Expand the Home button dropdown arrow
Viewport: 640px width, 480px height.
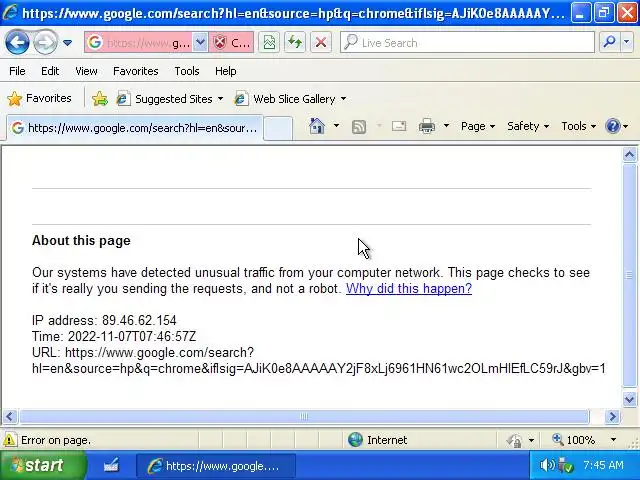[x=336, y=126]
